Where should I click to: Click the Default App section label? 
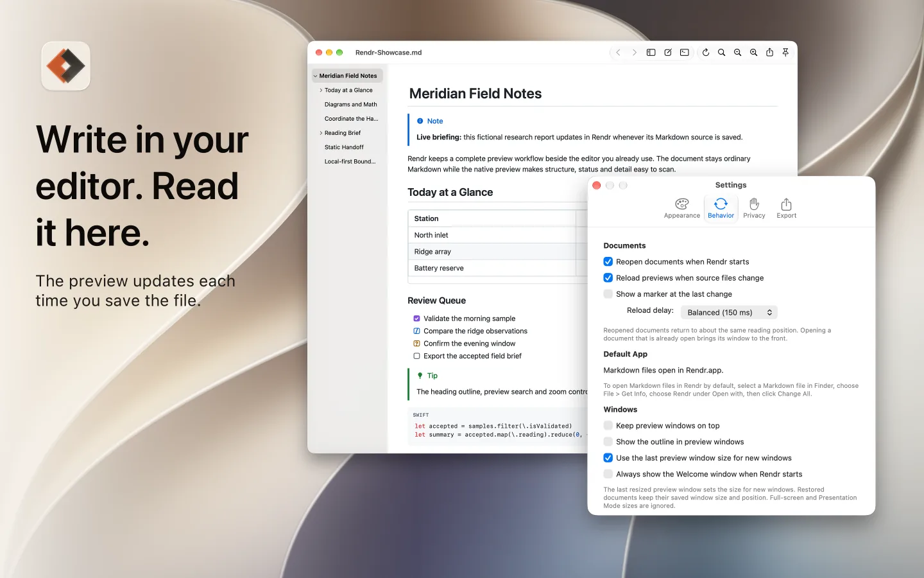tap(625, 354)
